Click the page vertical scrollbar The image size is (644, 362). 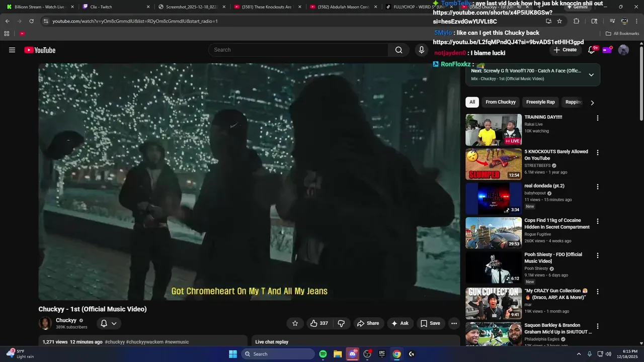click(641, 83)
